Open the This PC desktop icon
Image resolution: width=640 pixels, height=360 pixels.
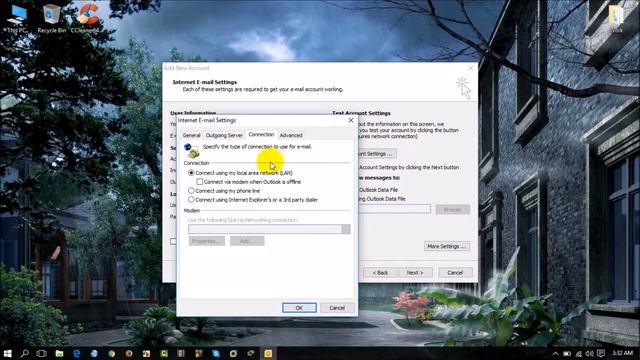coord(16,18)
